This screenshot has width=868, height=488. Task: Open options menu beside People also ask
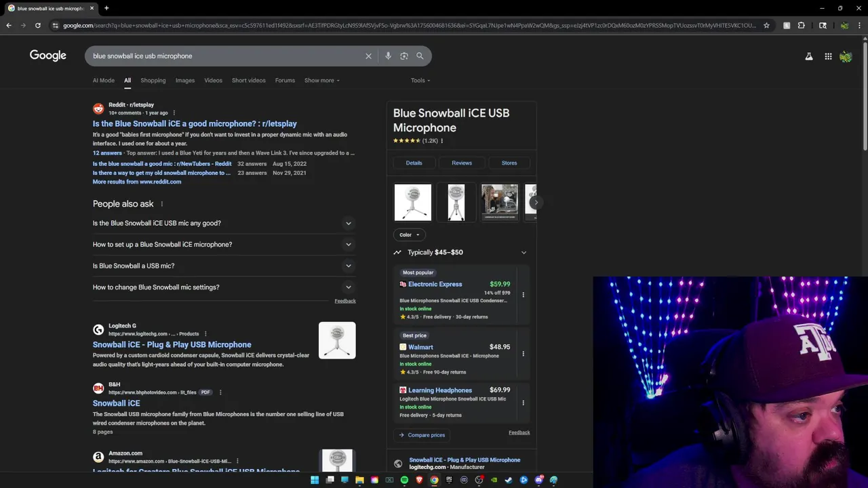161,204
